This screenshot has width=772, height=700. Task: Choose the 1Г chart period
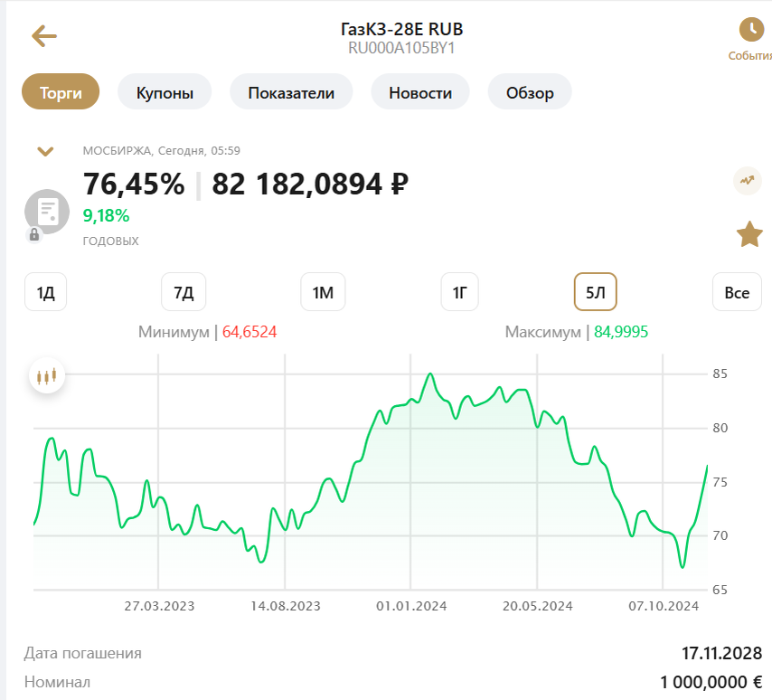pyautogui.click(x=459, y=293)
